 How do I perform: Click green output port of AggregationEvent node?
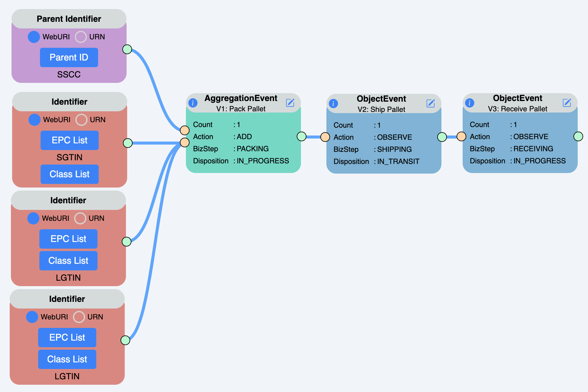pyautogui.click(x=302, y=136)
